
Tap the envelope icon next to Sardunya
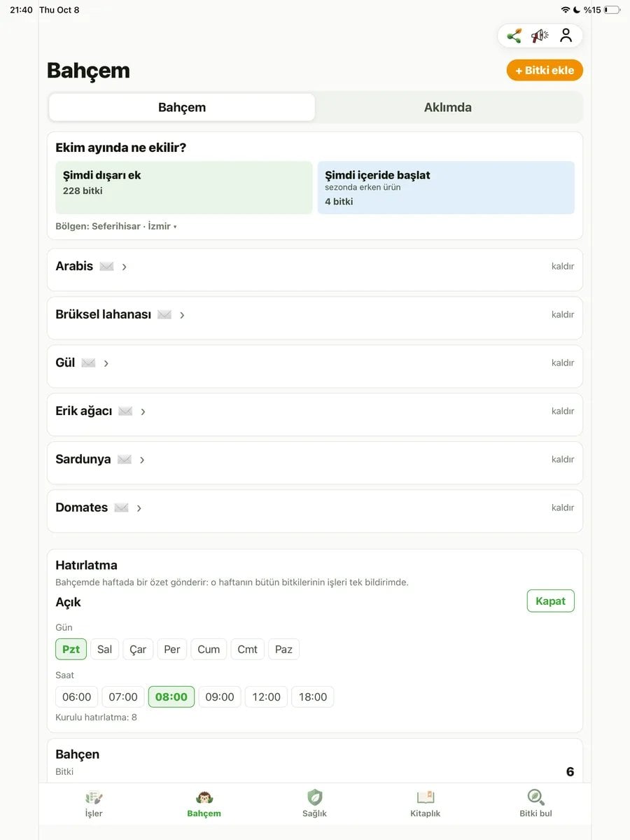125,460
